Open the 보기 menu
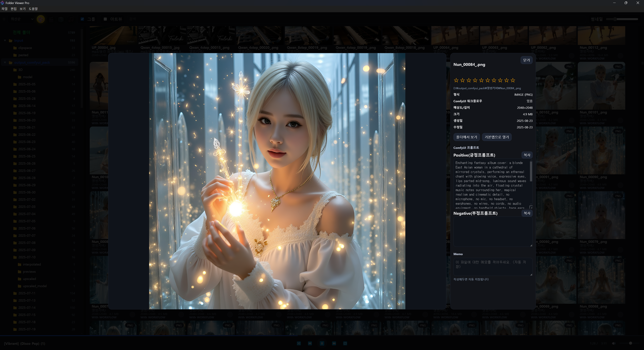This screenshot has width=644, height=350. [22, 9]
